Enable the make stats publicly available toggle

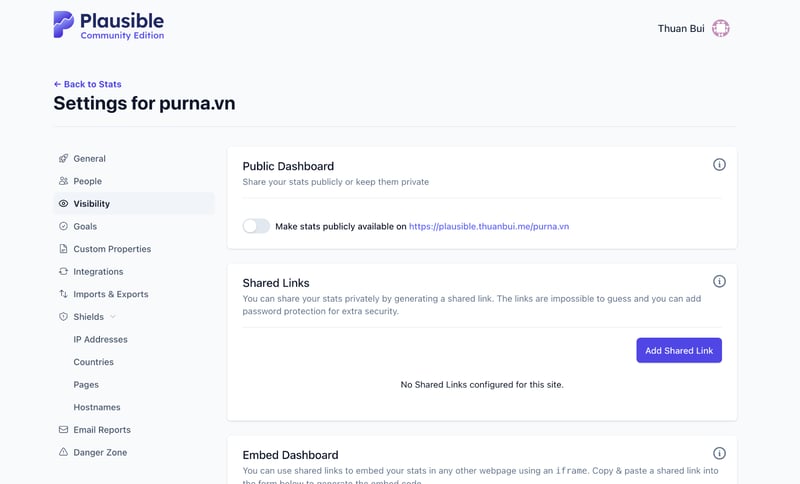tap(256, 226)
